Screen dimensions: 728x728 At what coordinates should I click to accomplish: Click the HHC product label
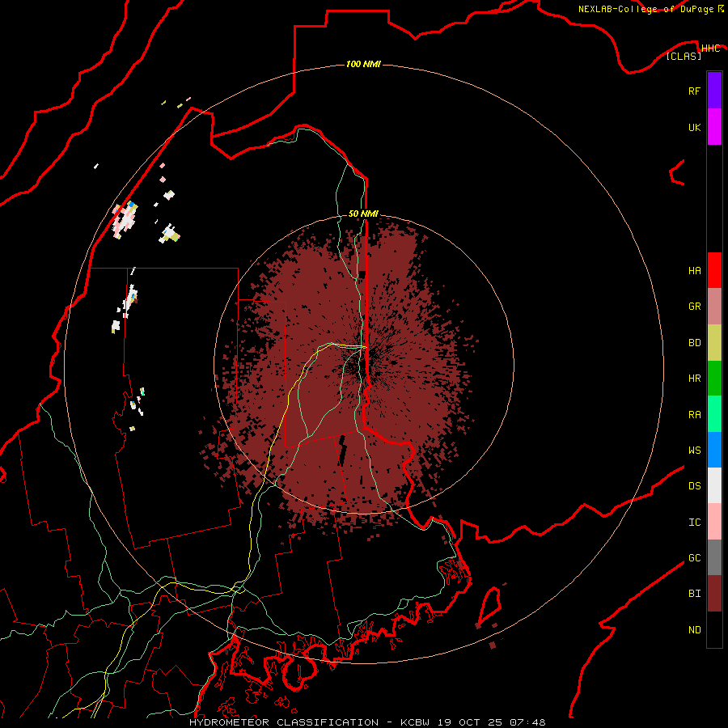coord(710,49)
